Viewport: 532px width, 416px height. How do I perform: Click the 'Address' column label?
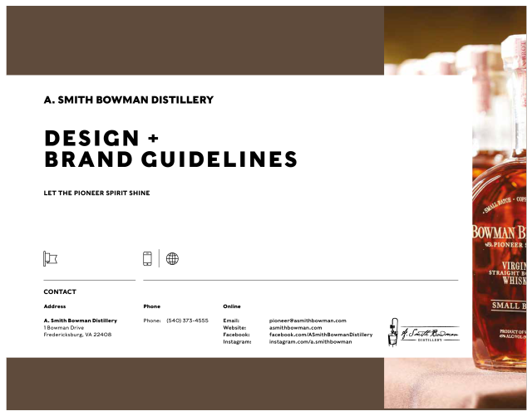(55, 306)
